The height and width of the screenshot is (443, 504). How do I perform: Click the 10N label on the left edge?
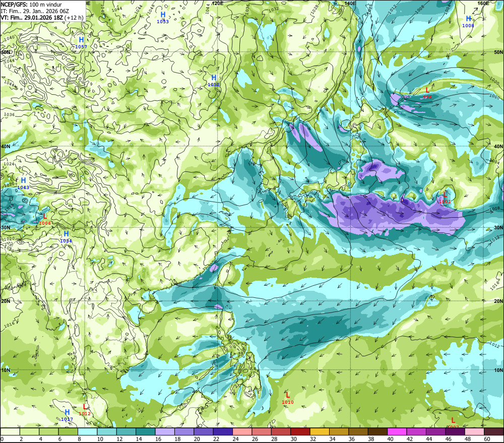[x=6, y=370]
